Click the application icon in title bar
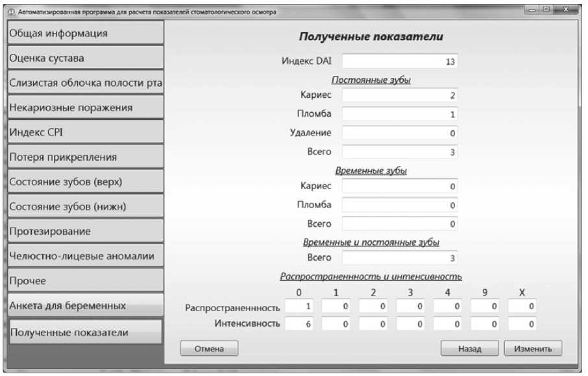The image size is (588, 376). [12, 12]
